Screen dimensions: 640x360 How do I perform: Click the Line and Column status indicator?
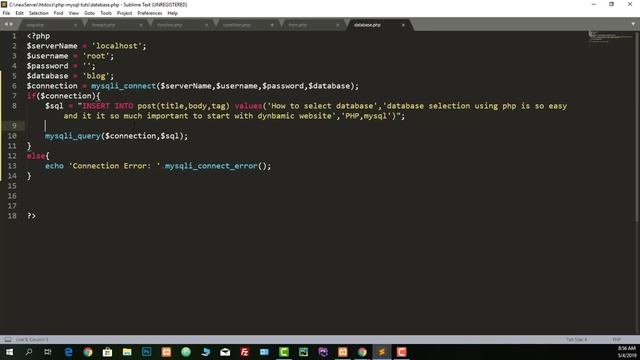pyautogui.click(x=32, y=340)
